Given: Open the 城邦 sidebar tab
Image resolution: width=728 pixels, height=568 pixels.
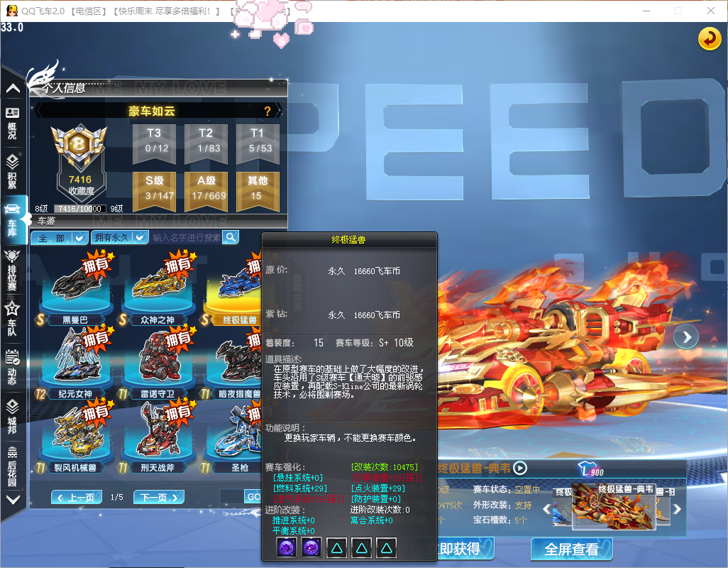Looking at the screenshot, I should 13,415.
